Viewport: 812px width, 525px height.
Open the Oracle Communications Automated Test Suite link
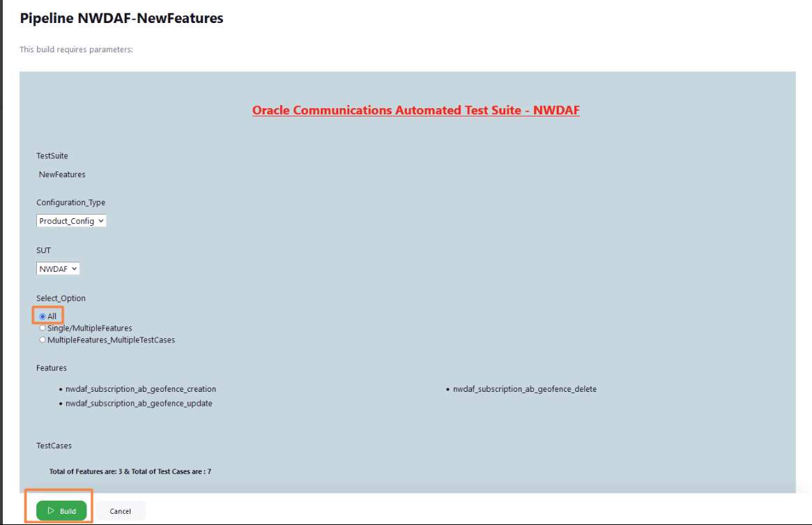(416, 110)
